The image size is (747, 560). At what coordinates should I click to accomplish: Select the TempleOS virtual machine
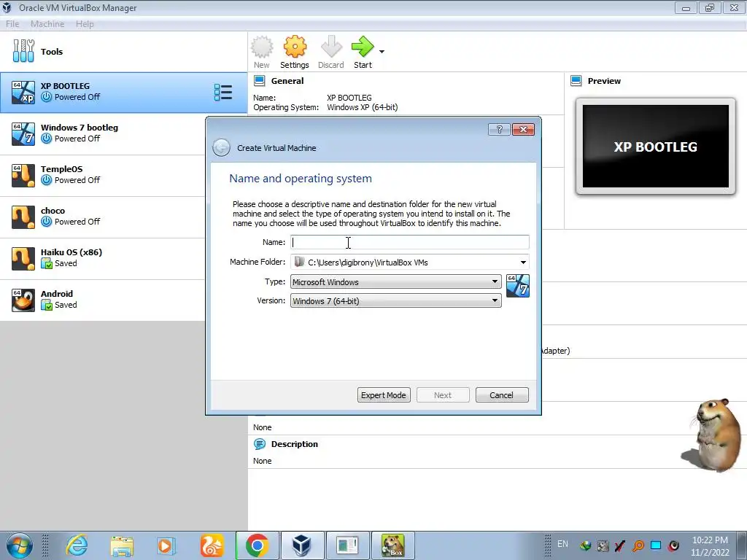(102, 175)
